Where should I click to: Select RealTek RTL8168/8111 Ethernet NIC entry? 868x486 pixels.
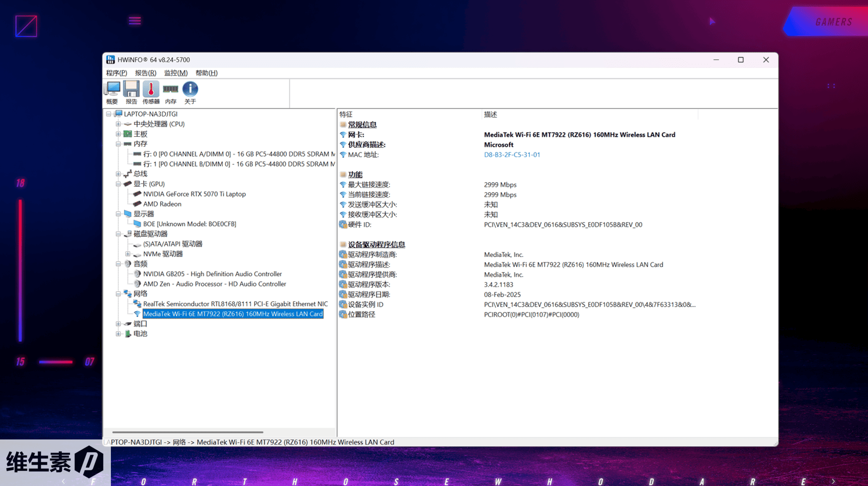[235, 304]
